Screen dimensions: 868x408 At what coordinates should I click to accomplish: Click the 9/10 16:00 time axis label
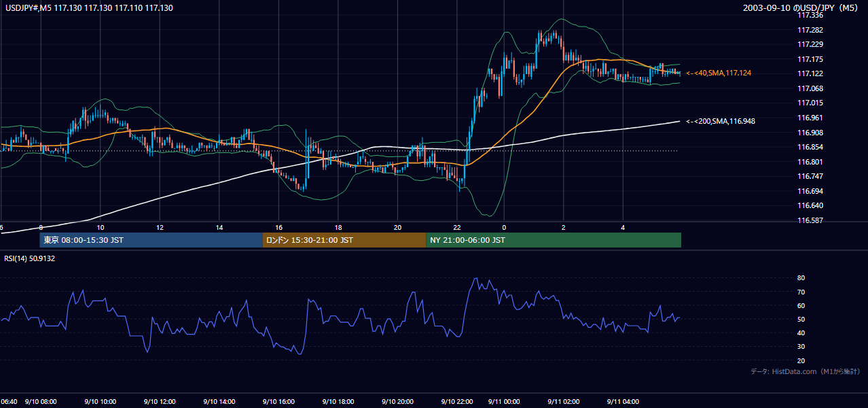coord(280,402)
